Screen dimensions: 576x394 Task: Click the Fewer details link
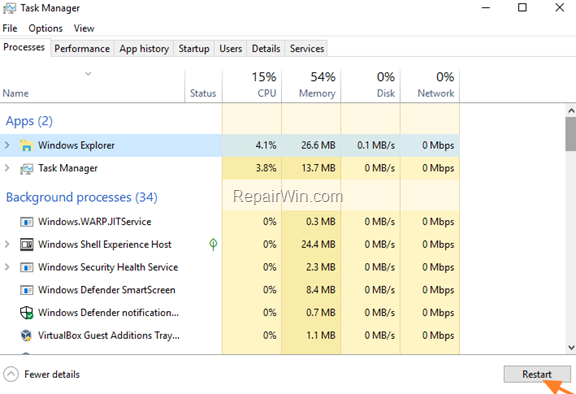tap(52, 375)
